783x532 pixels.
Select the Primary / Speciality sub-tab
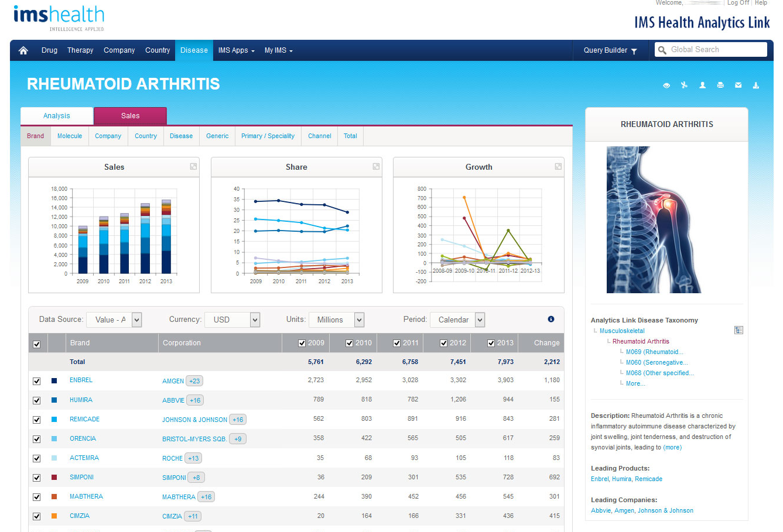pos(268,136)
